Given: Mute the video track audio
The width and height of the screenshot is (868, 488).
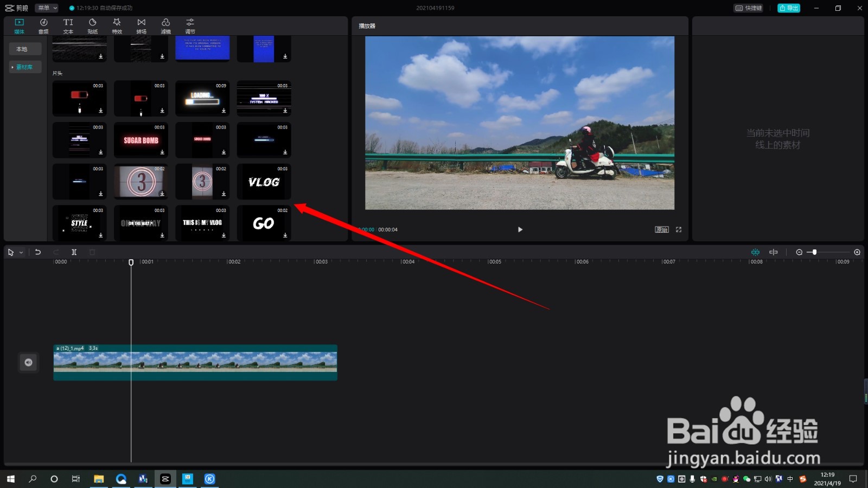Looking at the screenshot, I should pyautogui.click(x=29, y=363).
